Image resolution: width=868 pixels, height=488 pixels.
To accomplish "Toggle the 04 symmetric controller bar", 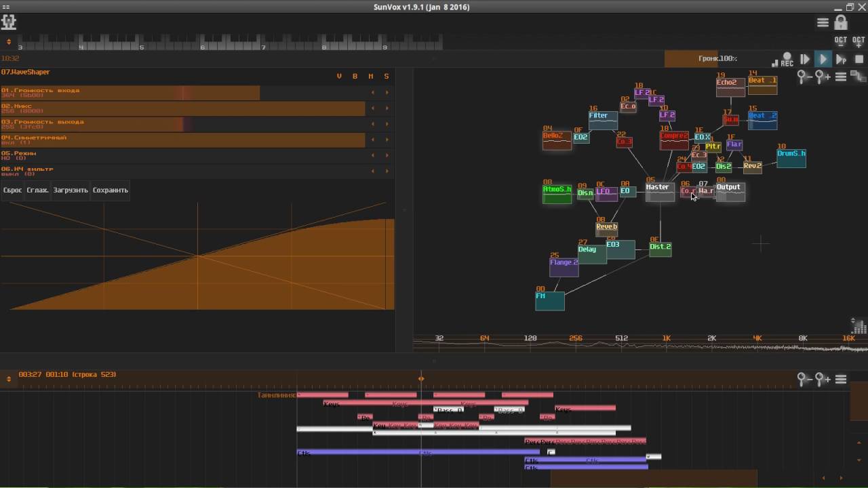I will tap(183, 140).
